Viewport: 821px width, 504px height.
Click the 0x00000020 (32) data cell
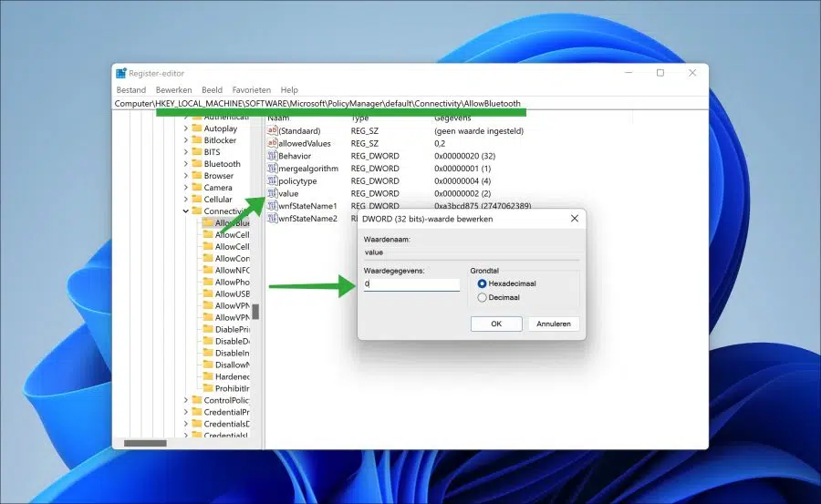point(464,156)
